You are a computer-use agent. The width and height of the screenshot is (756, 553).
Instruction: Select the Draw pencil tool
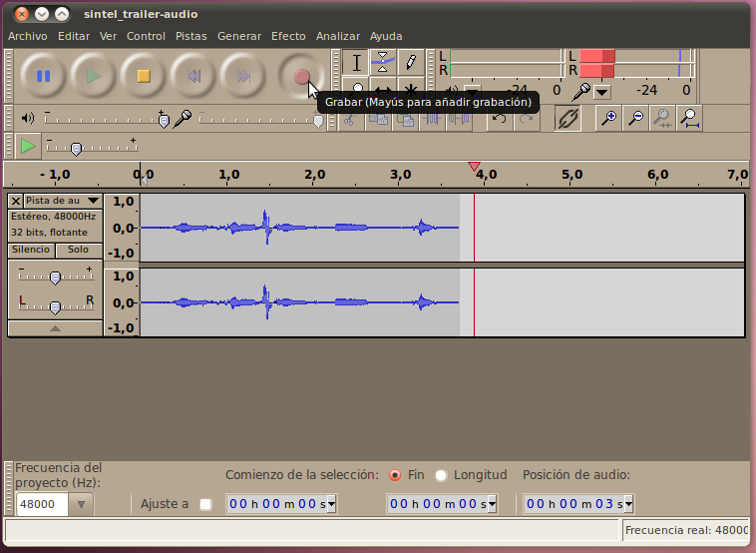(411, 62)
